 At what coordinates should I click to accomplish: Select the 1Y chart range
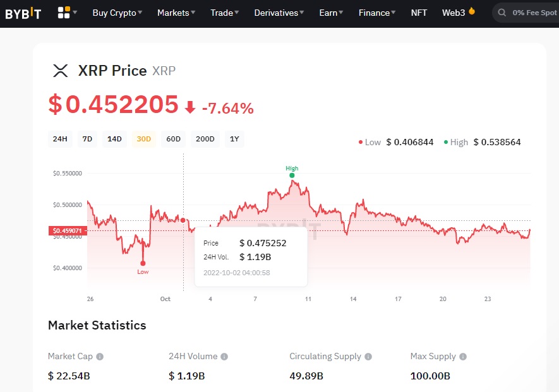(x=234, y=139)
